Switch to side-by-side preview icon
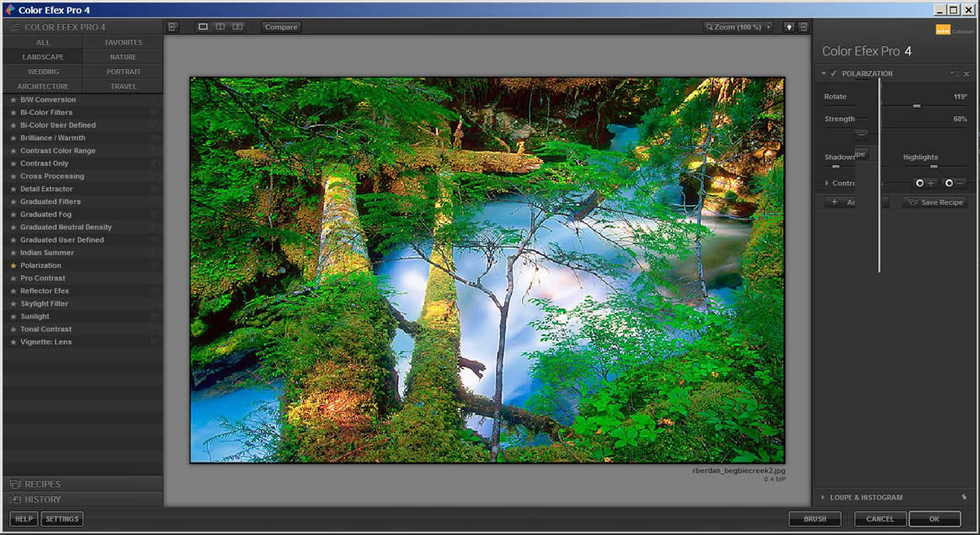This screenshot has height=535, width=980. click(x=237, y=27)
